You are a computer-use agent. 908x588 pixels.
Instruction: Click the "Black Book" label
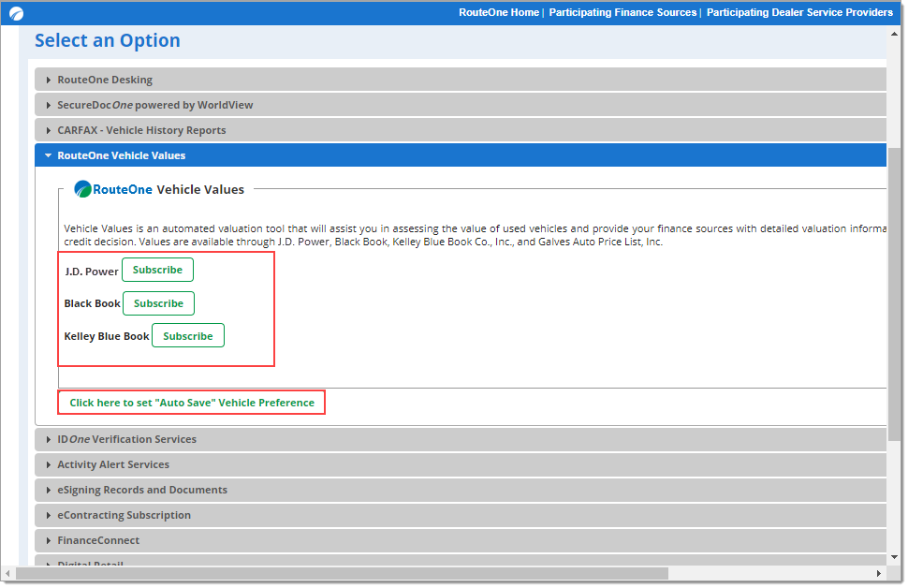[x=92, y=303]
